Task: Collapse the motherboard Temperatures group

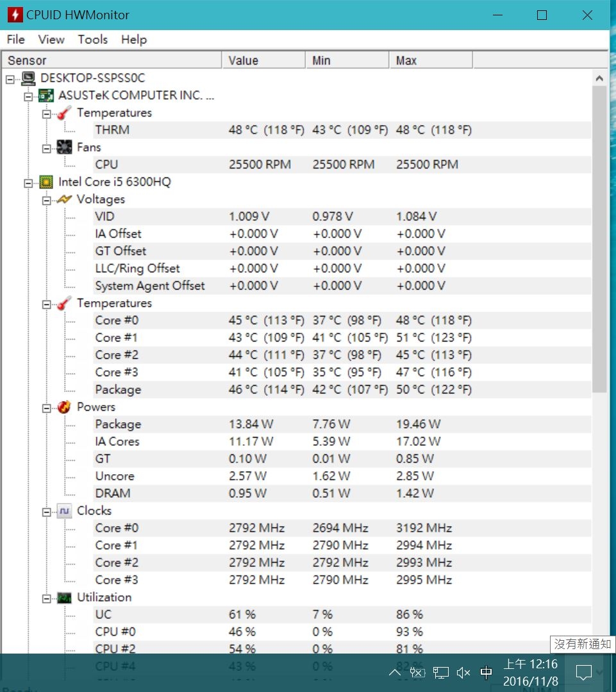Action: pos(46,114)
